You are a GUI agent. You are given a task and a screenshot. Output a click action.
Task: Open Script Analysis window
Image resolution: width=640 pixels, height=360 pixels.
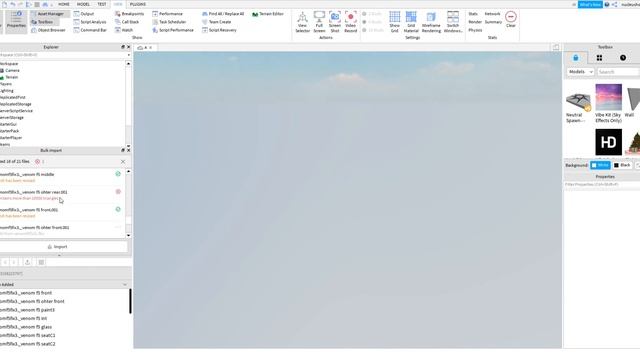[90, 22]
